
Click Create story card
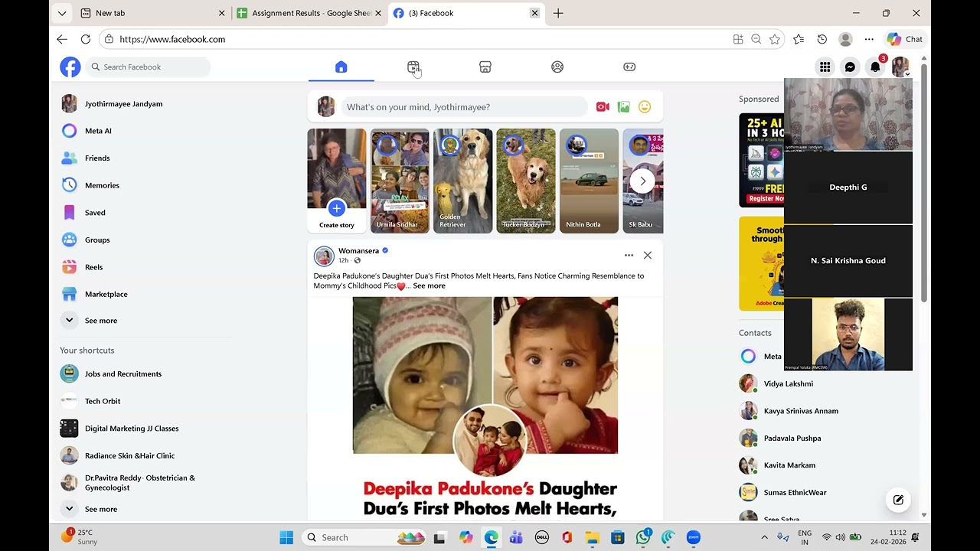click(337, 181)
